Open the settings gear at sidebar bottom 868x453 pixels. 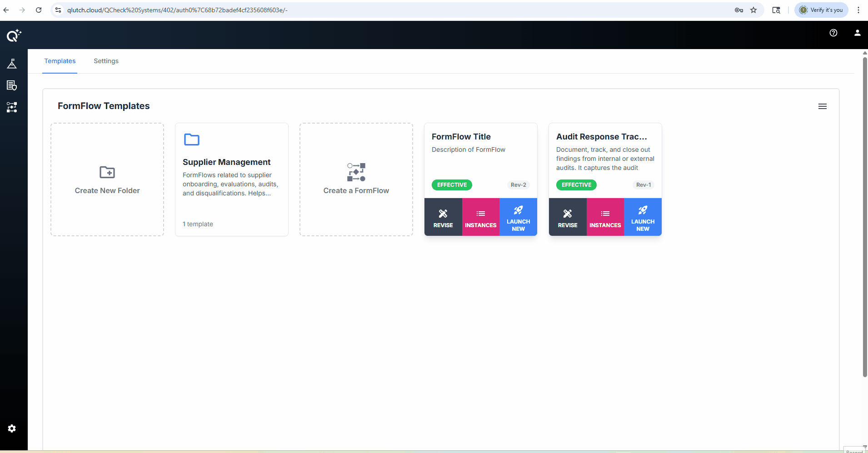12,428
